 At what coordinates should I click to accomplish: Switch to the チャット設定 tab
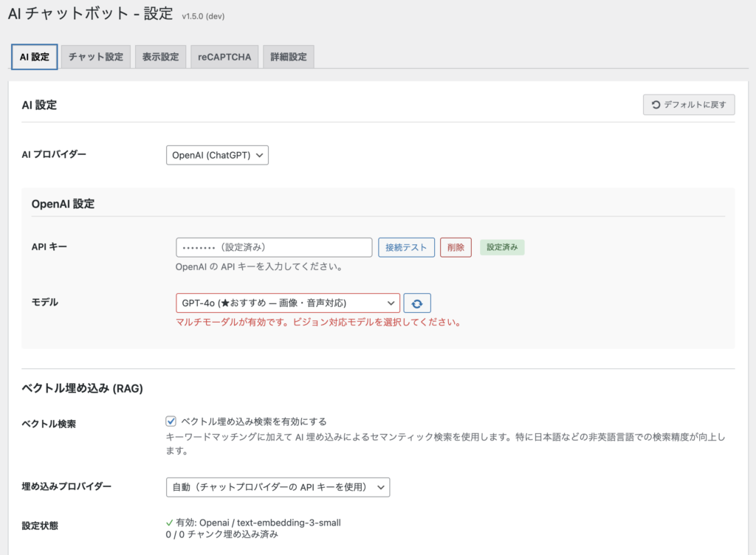coord(95,56)
